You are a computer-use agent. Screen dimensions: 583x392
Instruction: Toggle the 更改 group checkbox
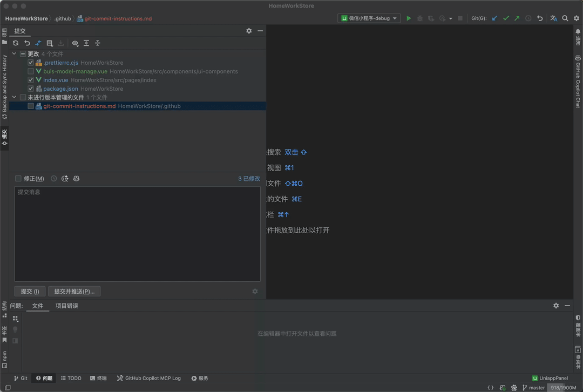pos(23,54)
